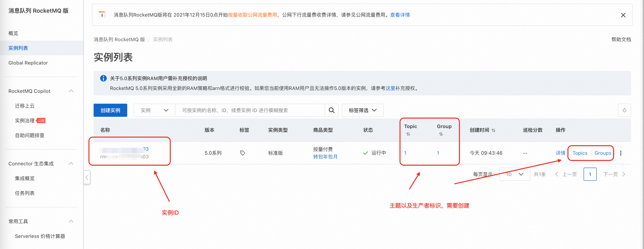This screenshot has height=249, width=644.
Task: Open the instance name link ending in 03
Action: click(124, 149)
